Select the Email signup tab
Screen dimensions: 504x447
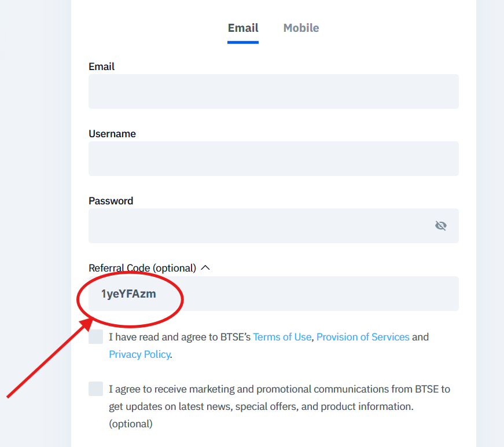(x=243, y=28)
